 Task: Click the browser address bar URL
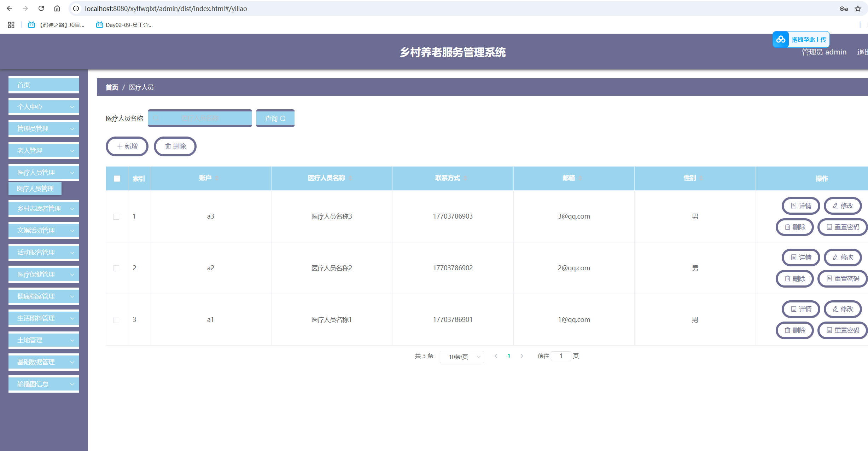point(166,8)
